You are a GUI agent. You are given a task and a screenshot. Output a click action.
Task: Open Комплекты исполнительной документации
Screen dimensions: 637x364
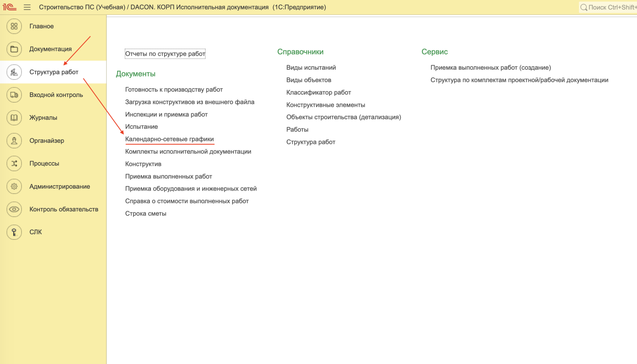pyautogui.click(x=188, y=152)
